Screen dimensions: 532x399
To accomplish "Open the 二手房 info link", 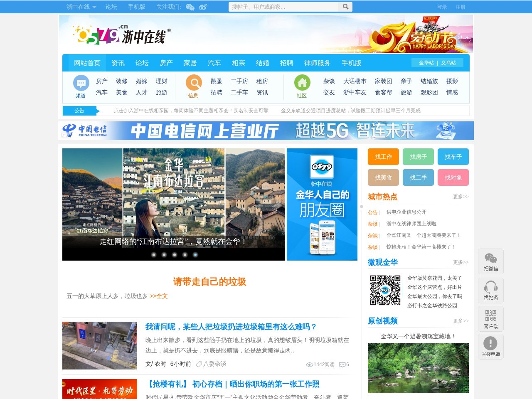I will pyautogui.click(x=239, y=81).
